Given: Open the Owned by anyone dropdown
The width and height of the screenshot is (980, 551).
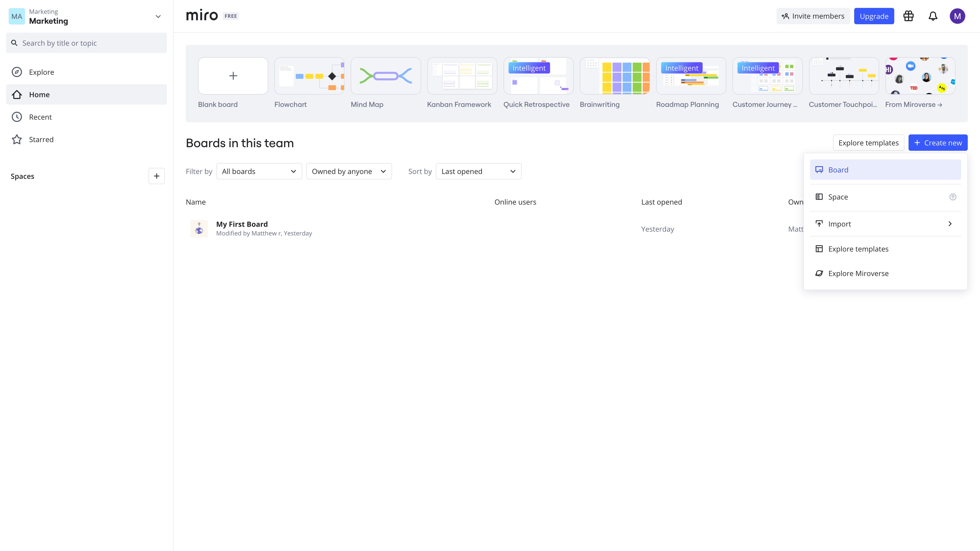Looking at the screenshot, I should point(349,171).
